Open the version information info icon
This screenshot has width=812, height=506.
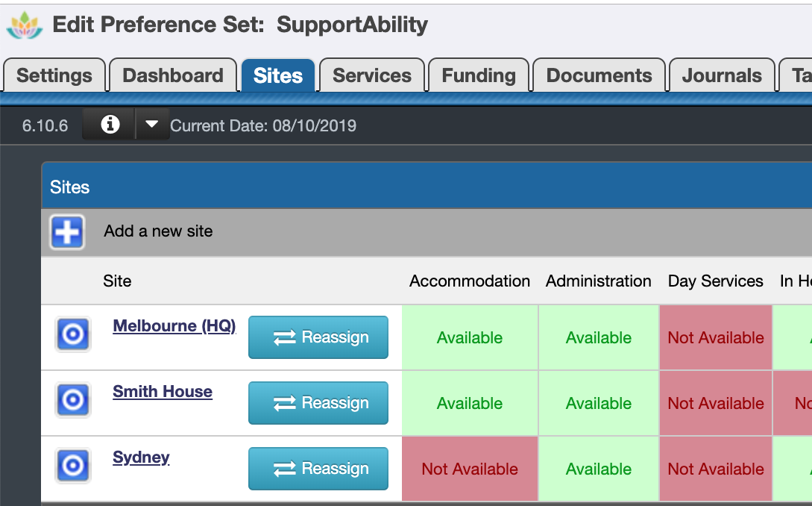point(108,125)
